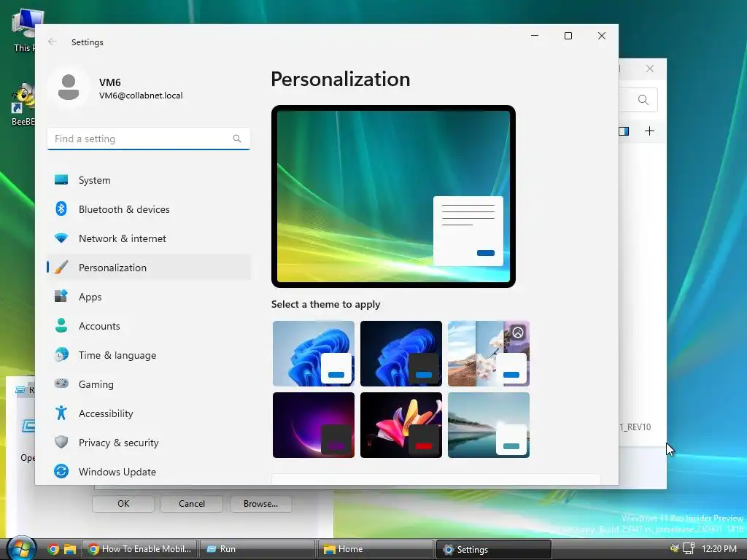Open the Accounts settings page
This screenshot has height=560, width=747.
tap(149, 326)
